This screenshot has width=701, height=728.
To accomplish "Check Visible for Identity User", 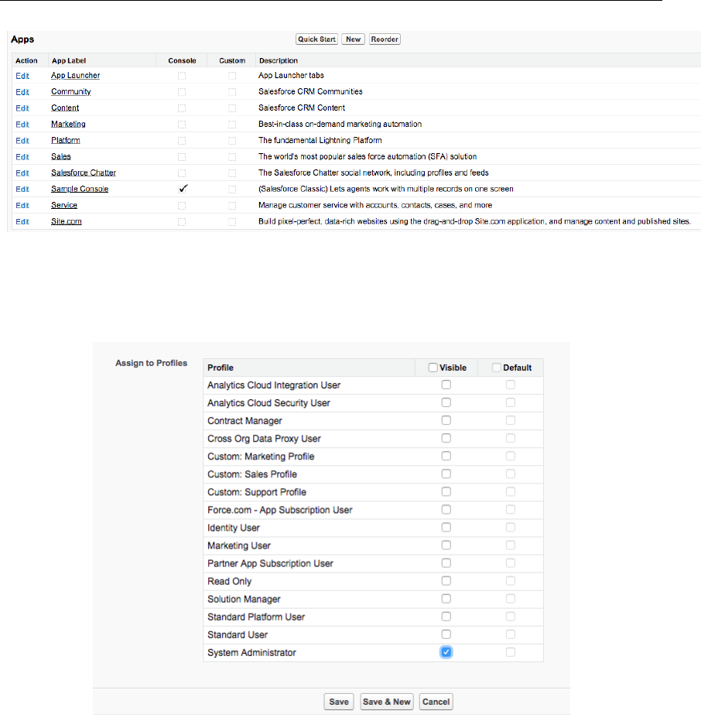I will click(446, 527).
